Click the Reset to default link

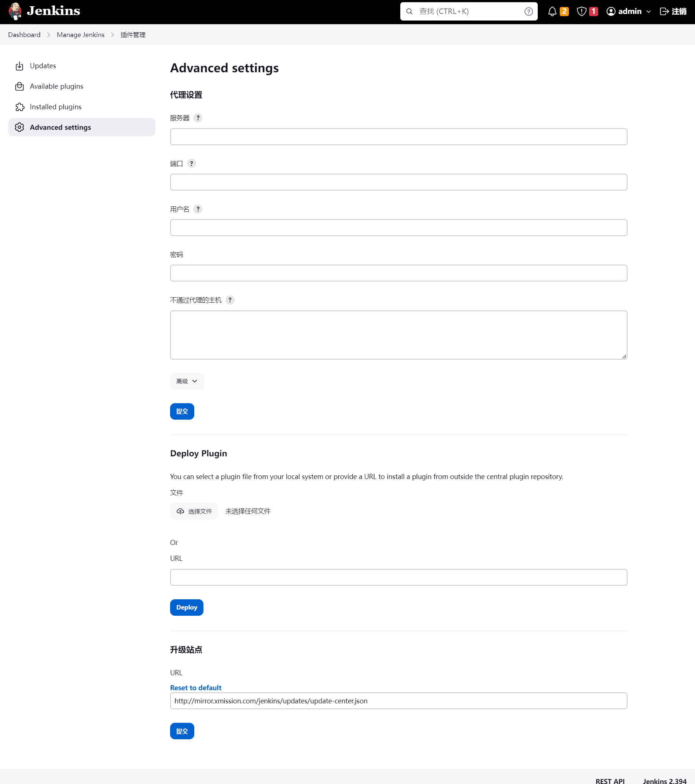pos(196,687)
